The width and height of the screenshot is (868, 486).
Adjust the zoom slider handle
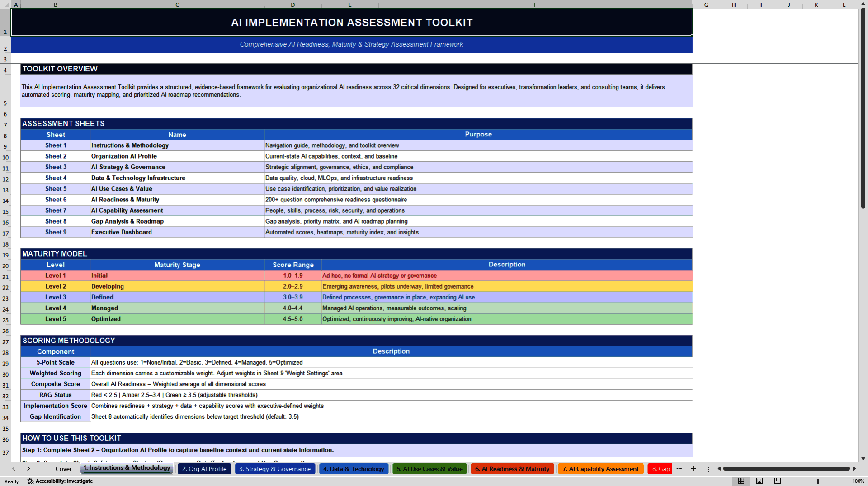[x=818, y=481]
